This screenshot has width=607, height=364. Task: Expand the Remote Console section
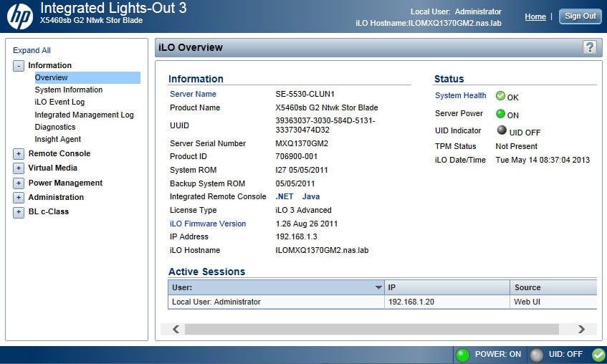pos(19,154)
